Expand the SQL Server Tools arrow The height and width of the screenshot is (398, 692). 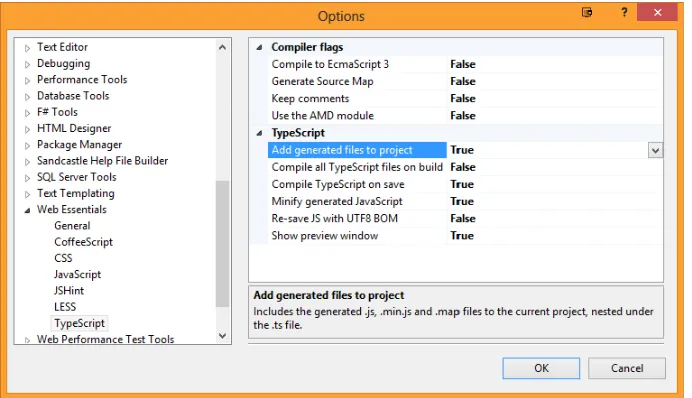(27, 178)
